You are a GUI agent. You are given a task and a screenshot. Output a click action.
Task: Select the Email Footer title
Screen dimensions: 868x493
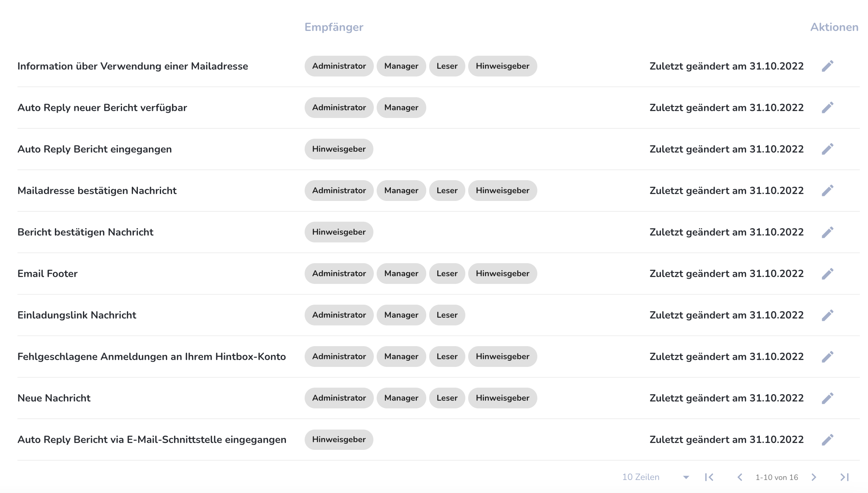tap(48, 273)
